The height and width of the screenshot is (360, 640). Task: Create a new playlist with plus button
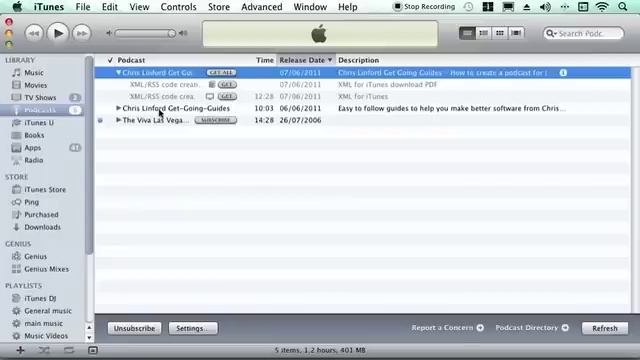pyautogui.click(x=20, y=350)
